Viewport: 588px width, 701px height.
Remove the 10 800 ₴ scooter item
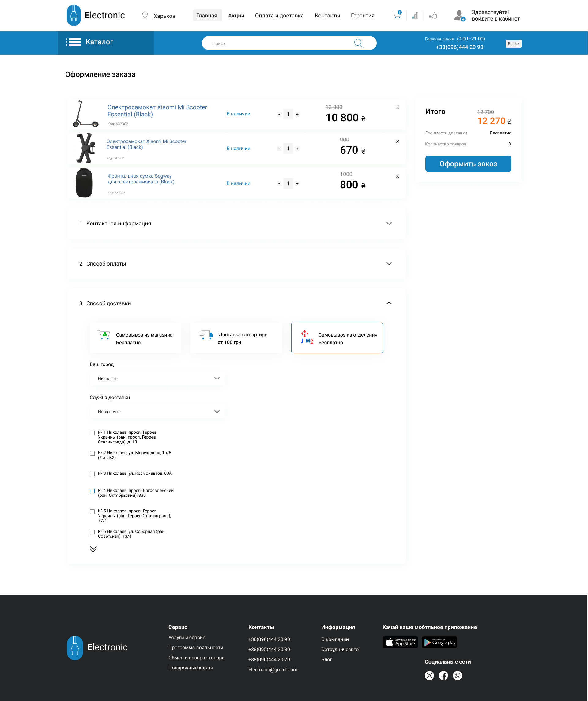(x=397, y=107)
